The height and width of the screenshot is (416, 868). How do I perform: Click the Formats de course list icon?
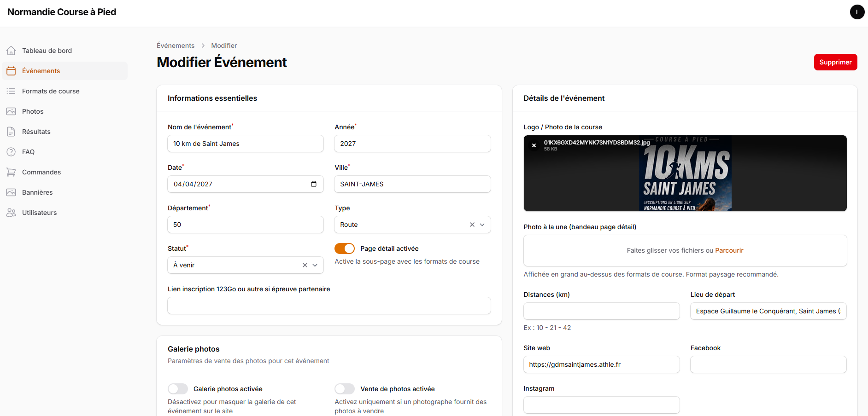click(x=11, y=91)
